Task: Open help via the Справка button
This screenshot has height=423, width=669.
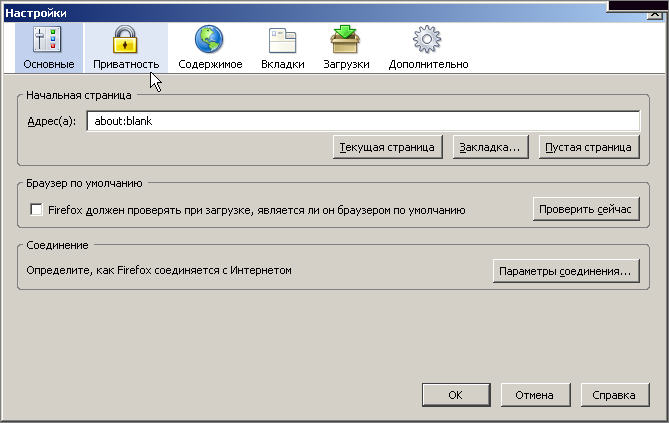Action: pos(614,395)
